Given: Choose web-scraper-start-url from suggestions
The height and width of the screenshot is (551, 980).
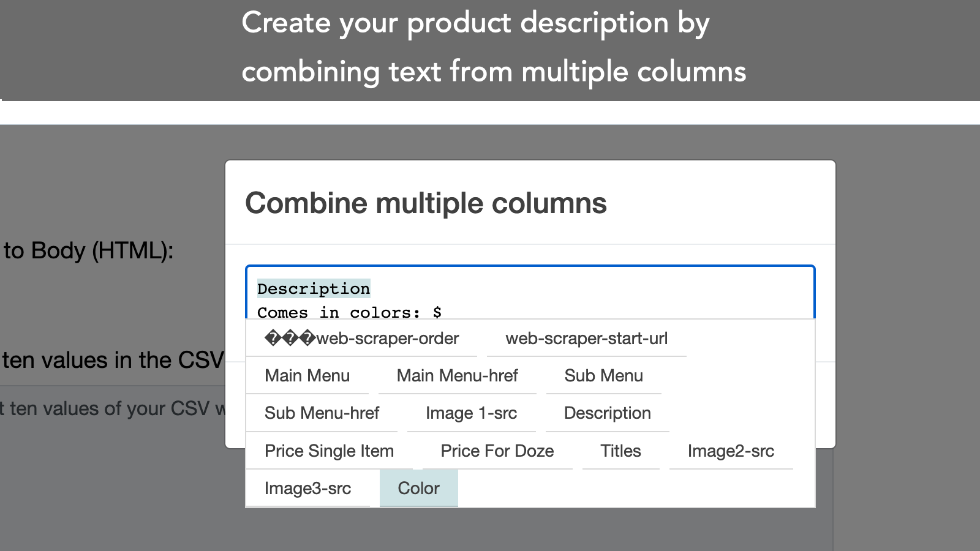Looking at the screenshot, I should (x=586, y=339).
